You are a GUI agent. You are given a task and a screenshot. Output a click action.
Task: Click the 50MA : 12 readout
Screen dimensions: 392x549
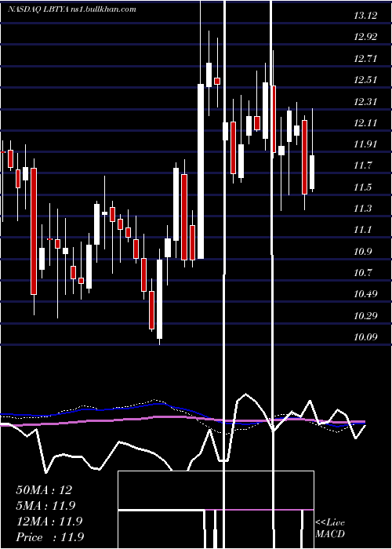pos(44,490)
